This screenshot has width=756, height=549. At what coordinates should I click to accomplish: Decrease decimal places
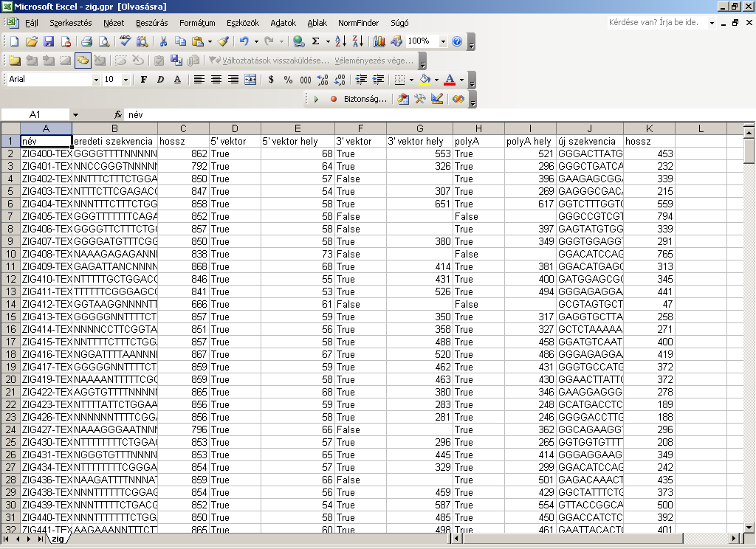pyautogui.click(x=340, y=80)
